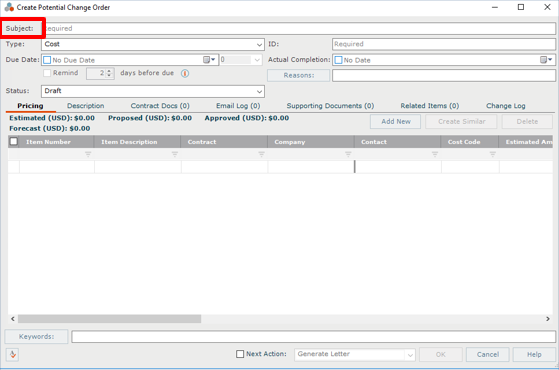Image resolution: width=559 pixels, height=370 pixels.
Task: Increase the remind days spinner value
Action: click(109, 71)
